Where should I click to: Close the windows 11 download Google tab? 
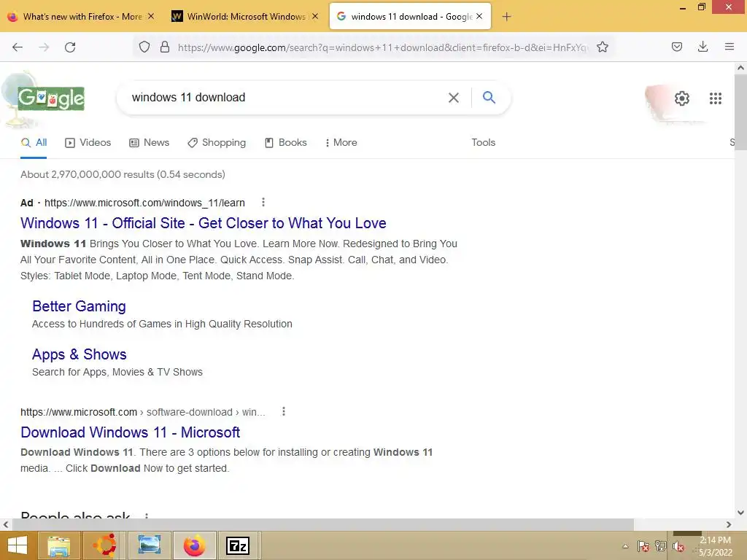click(479, 16)
